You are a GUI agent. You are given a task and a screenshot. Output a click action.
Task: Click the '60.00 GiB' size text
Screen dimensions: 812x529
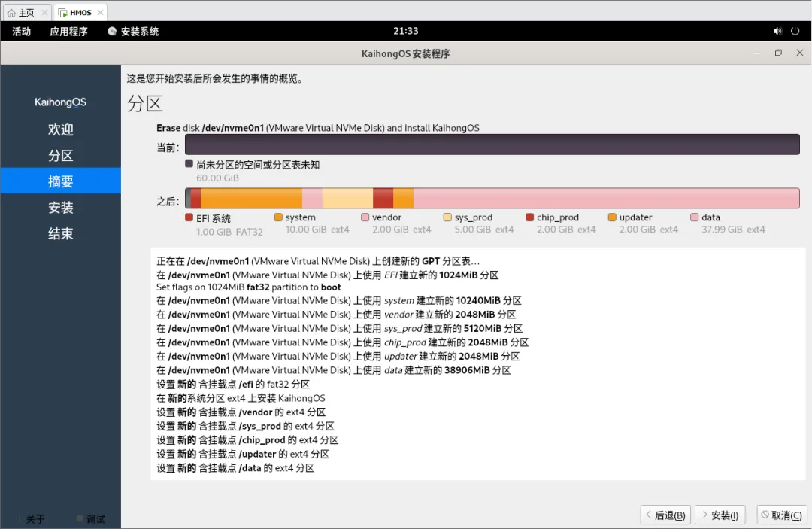click(x=217, y=178)
